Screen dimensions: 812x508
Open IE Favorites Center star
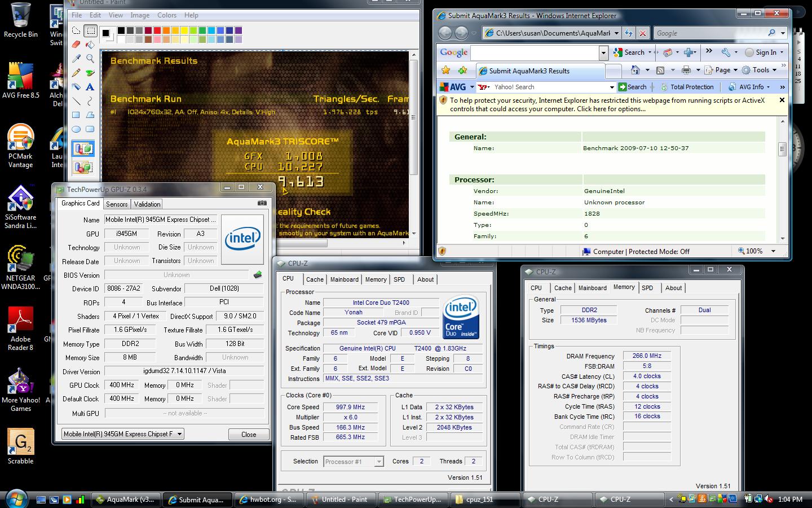pyautogui.click(x=446, y=71)
